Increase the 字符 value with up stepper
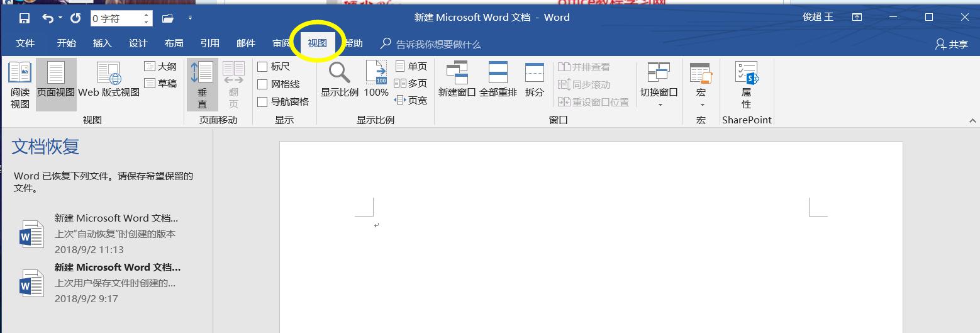980x333 pixels. coord(147,14)
